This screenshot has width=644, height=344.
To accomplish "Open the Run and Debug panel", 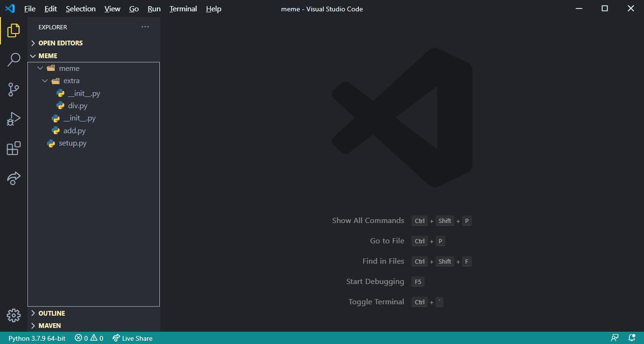I will [x=14, y=119].
